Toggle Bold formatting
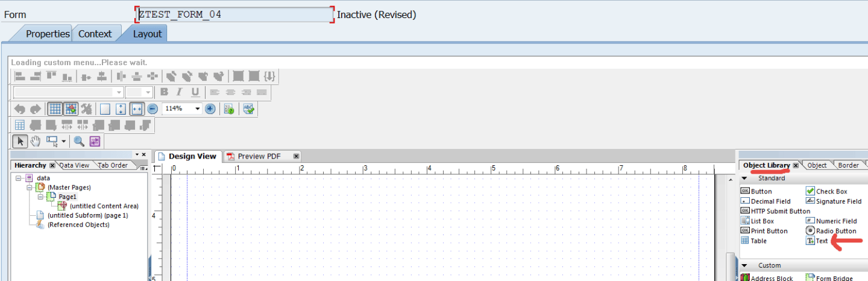 click(164, 92)
